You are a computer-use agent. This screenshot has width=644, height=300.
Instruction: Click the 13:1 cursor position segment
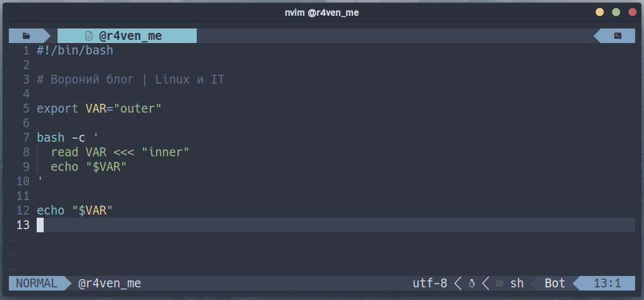click(x=607, y=283)
